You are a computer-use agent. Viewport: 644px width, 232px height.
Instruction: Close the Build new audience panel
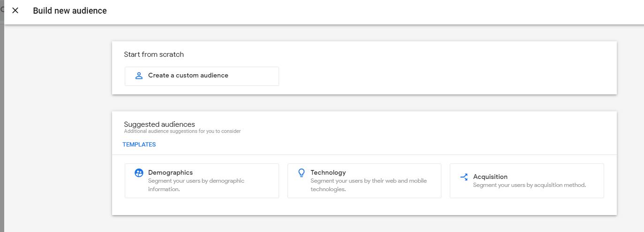click(15, 10)
